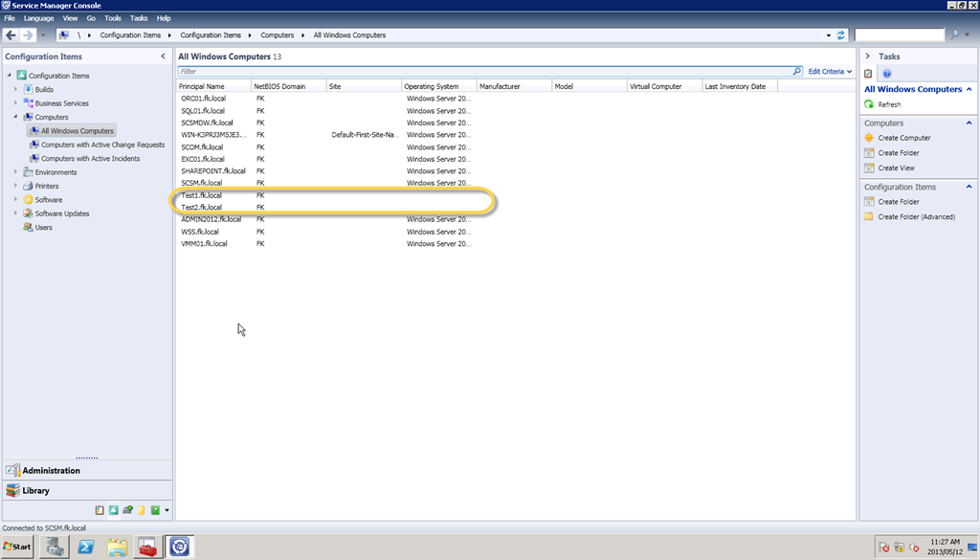Click the back navigation arrow
Viewport: 980px width, 560px height.
[11, 35]
